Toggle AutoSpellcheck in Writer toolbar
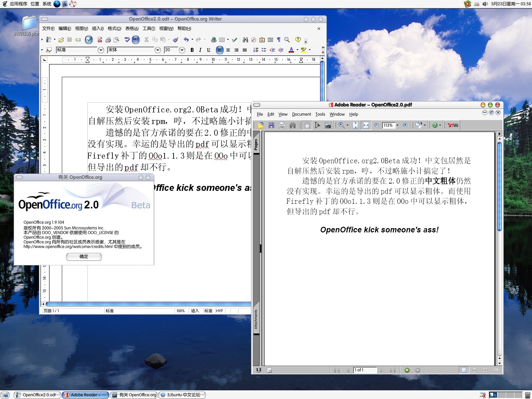 coord(136,40)
